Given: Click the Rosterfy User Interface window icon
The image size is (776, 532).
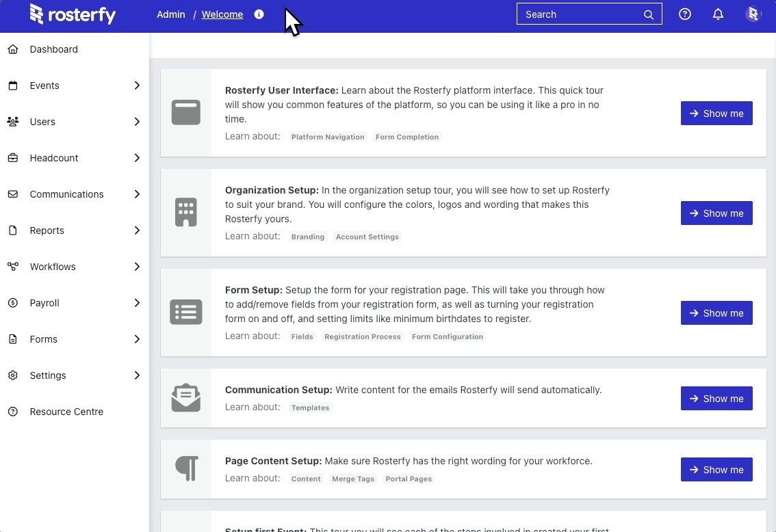Looking at the screenshot, I should pos(186,112).
